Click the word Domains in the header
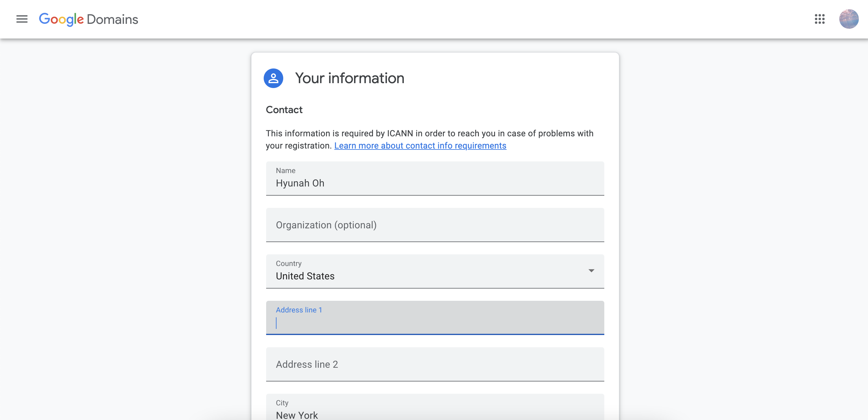 [113, 20]
